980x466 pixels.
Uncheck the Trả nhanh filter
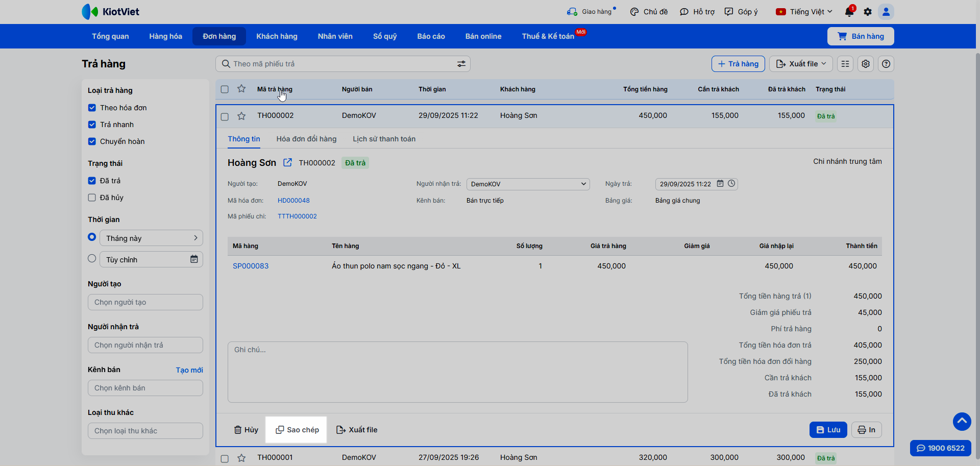[92, 125]
